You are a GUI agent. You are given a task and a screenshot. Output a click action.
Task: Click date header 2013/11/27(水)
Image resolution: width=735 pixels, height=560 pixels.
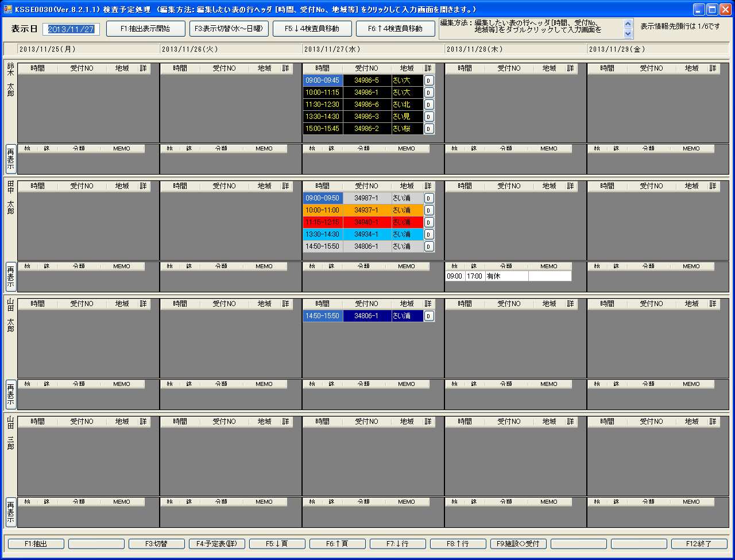(332, 49)
